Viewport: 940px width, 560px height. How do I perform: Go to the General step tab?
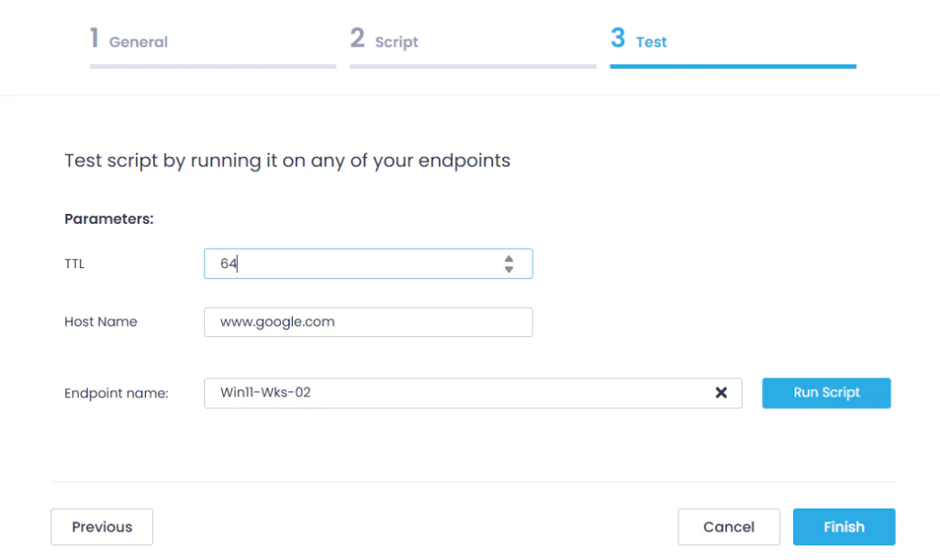[138, 41]
